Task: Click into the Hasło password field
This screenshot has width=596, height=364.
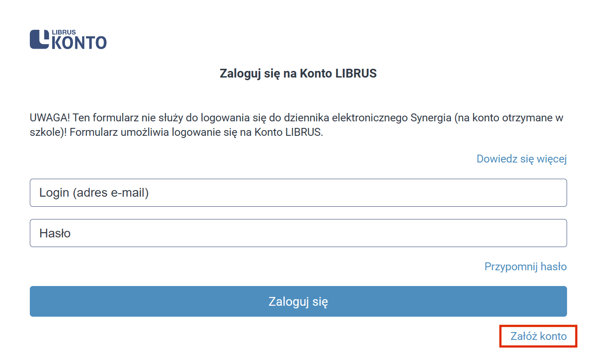Action: pos(298,233)
